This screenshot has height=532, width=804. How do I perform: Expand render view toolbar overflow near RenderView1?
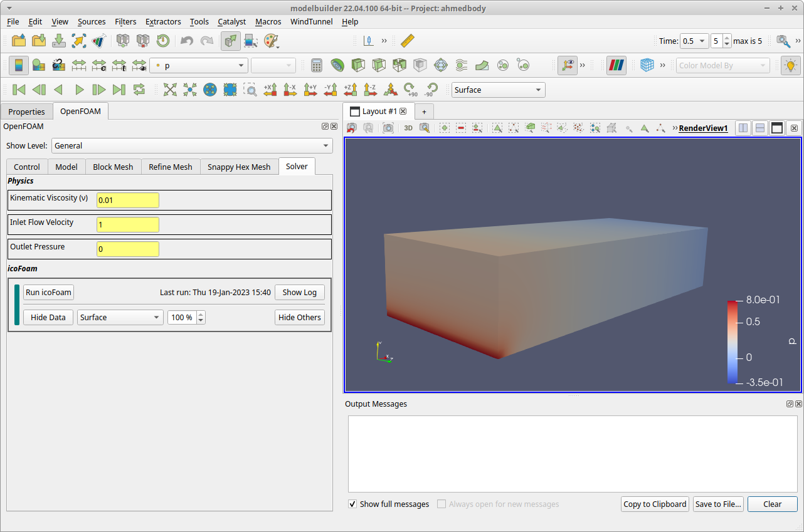tap(675, 128)
